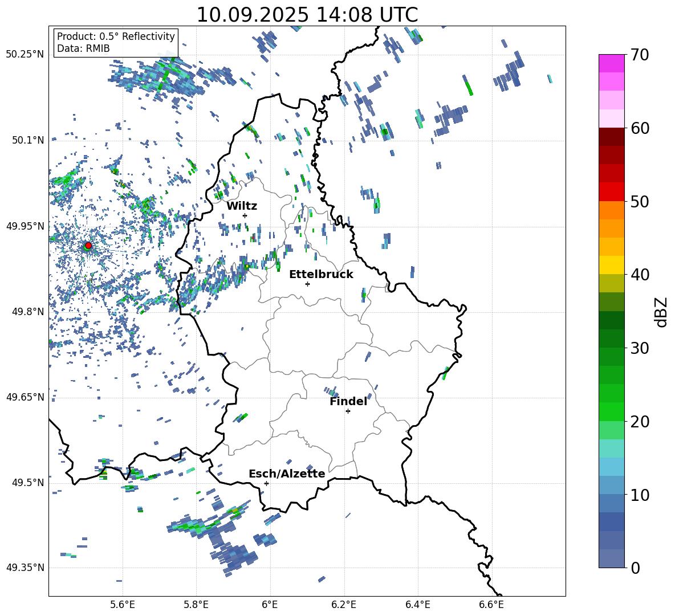
Task: Click the colorbar 20 tick label
Action: (x=640, y=422)
